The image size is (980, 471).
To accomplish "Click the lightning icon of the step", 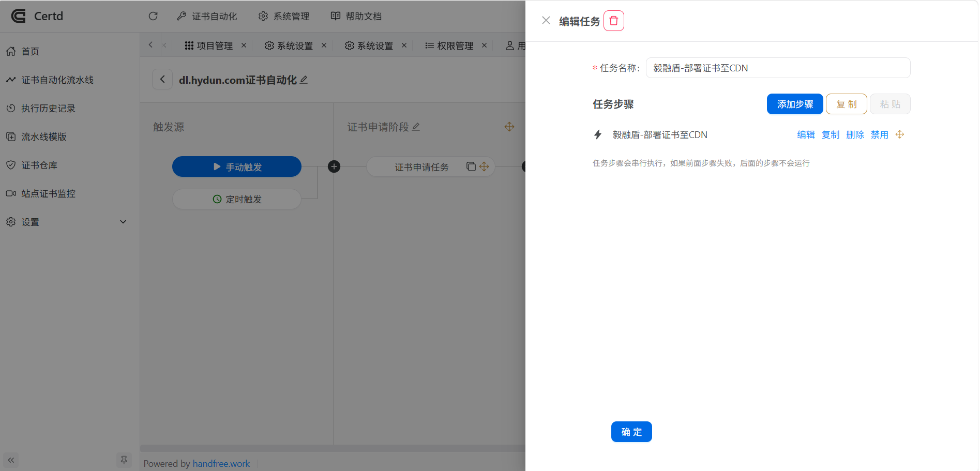I will pos(598,134).
